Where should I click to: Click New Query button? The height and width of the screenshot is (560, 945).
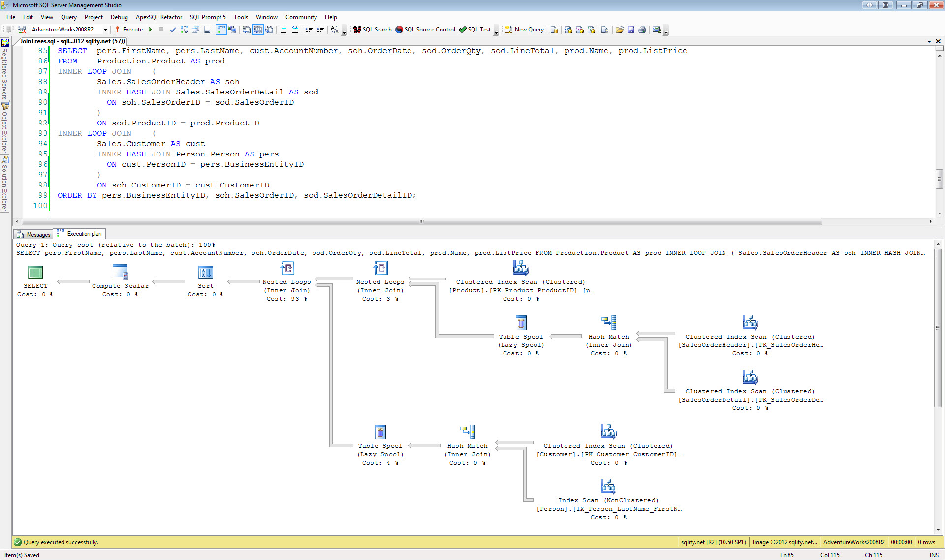click(525, 30)
